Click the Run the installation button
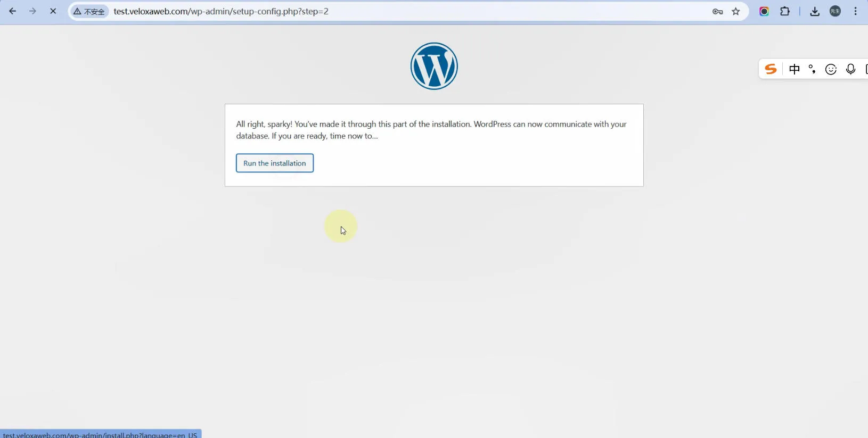Screen dimensions: 868x438 point(274,163)
